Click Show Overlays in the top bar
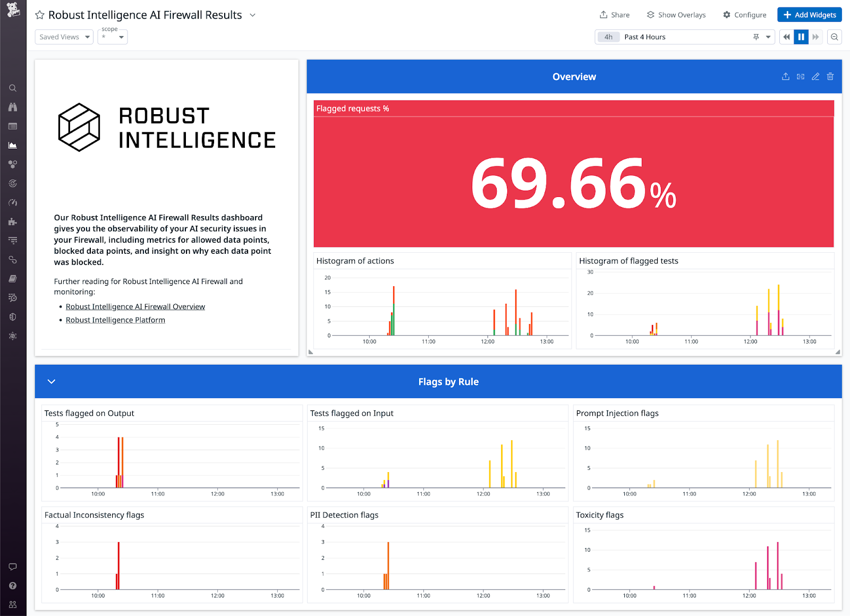Screen dimensions: 850x616 click(x=676, y=14)
